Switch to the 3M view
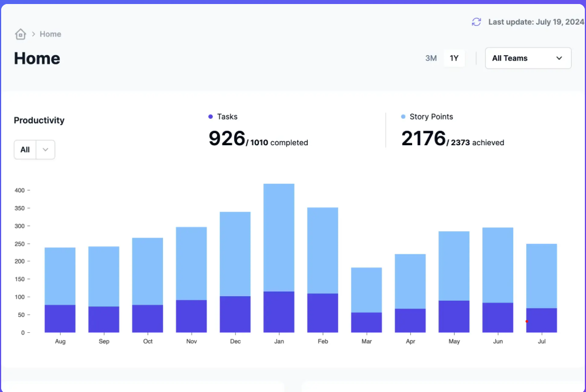586x392 pixels. [x=431, y=58]
